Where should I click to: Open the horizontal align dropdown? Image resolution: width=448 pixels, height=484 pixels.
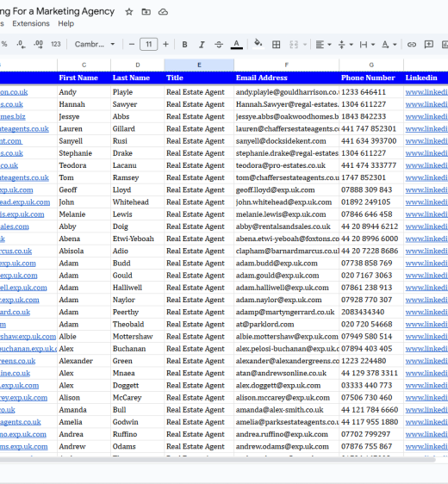323,45
